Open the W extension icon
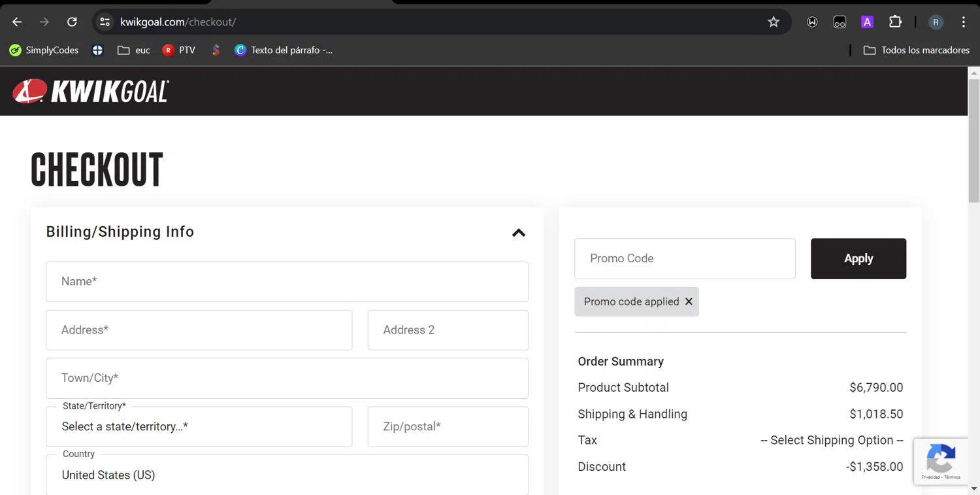The image size is (980, 495). 812,22
